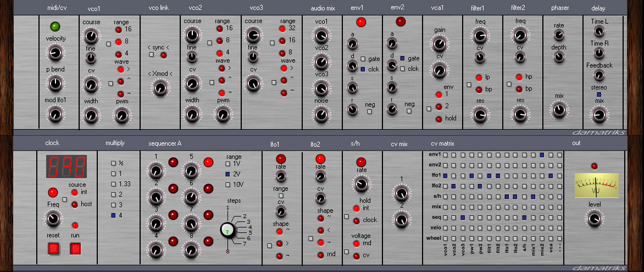Select s/h hold clock LED
Image resolution: width=644 pixels, height=272 pixels.
click(x=356, y=221)
